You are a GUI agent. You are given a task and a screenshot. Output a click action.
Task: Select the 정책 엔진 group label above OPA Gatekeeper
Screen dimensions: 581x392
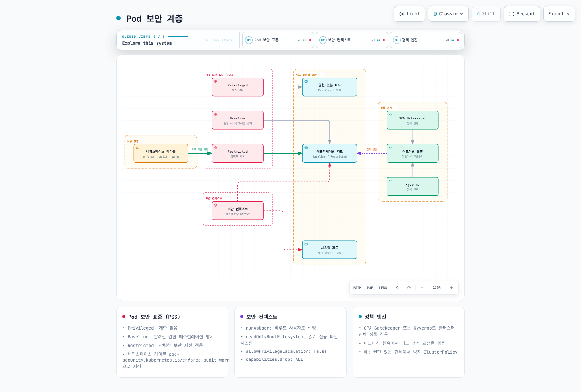[x=386, y=108]
